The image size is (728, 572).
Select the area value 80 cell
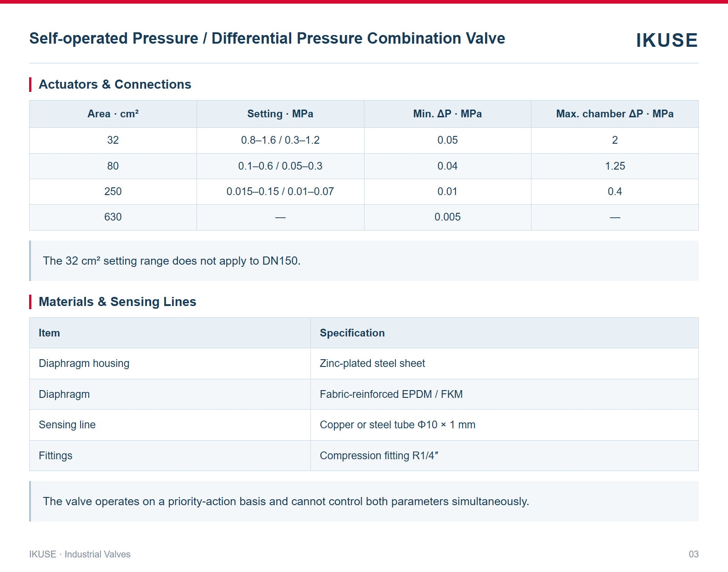[113, 166]
